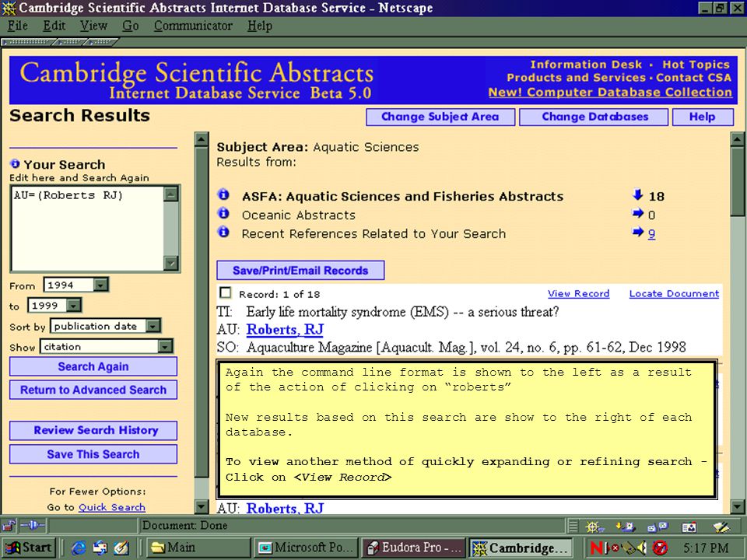This screenshot has height=560, width=747.
Task: Follow the Locate Document link
Action: (x=674, y=294)
